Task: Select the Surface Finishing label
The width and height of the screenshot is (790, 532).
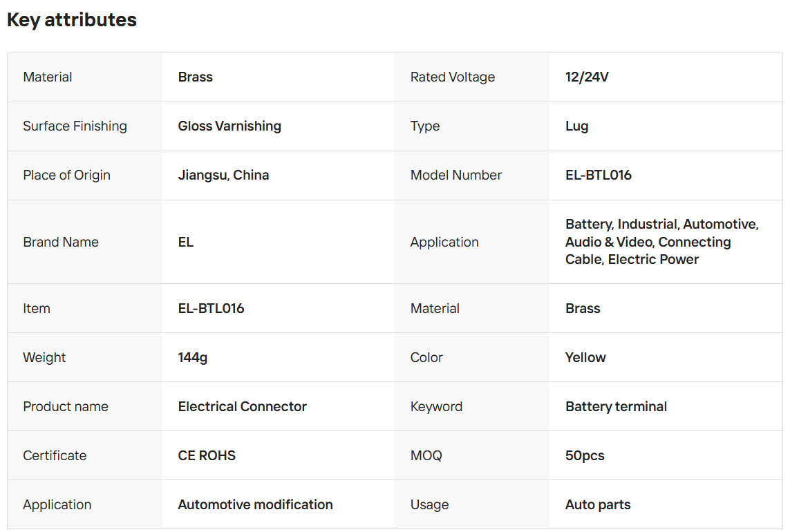Action: [x=75, y=126]
